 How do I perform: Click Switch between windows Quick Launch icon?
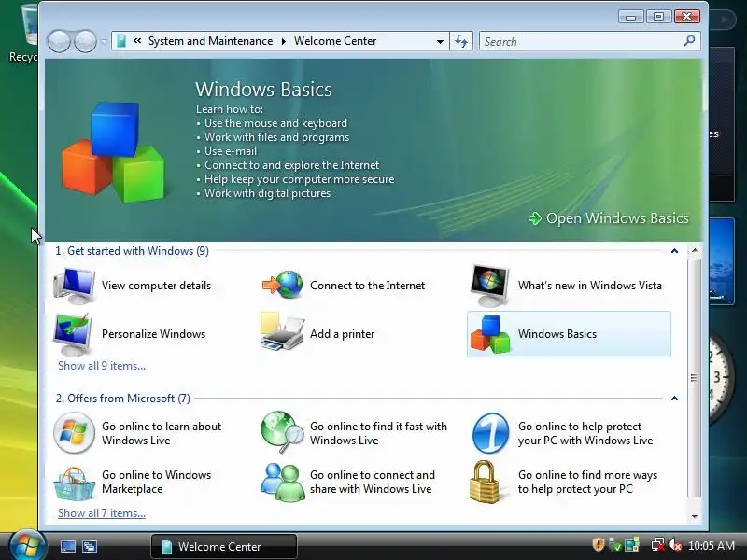click(90, 546)
